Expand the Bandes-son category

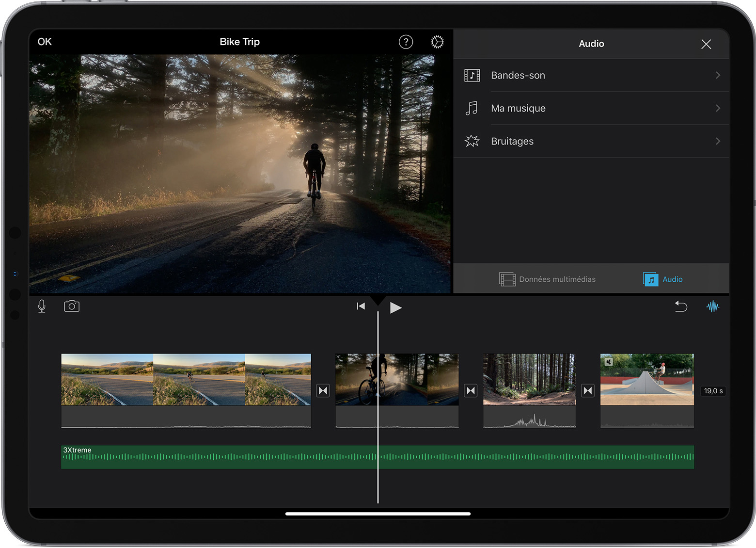(591, 76)
